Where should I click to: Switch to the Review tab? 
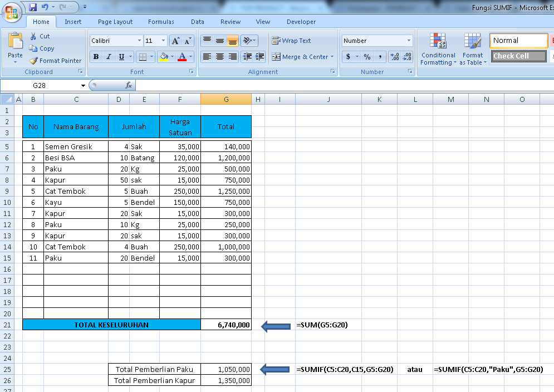(231, 22)
